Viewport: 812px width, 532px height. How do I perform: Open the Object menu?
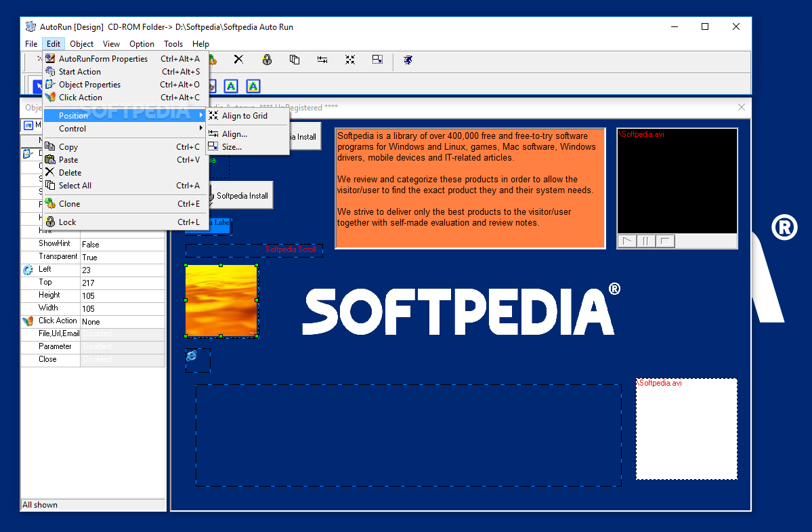tap(81, 44)
